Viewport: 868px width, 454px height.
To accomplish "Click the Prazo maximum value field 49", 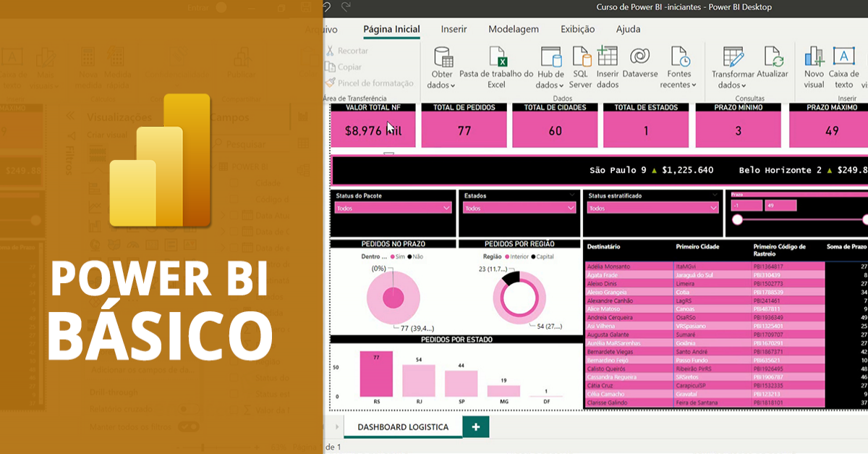I will click(780, 206).
